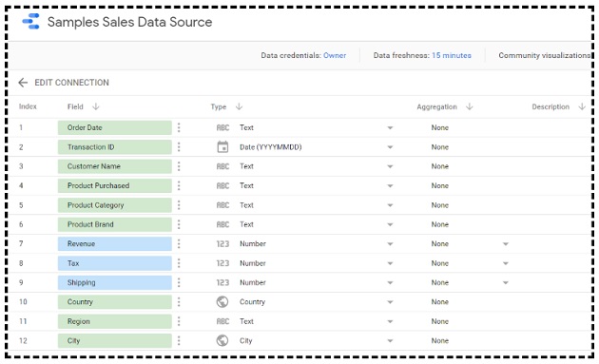Click the 15 minutes data freshness link
This screenshot has height=364, width=599.
click(452, 55)
